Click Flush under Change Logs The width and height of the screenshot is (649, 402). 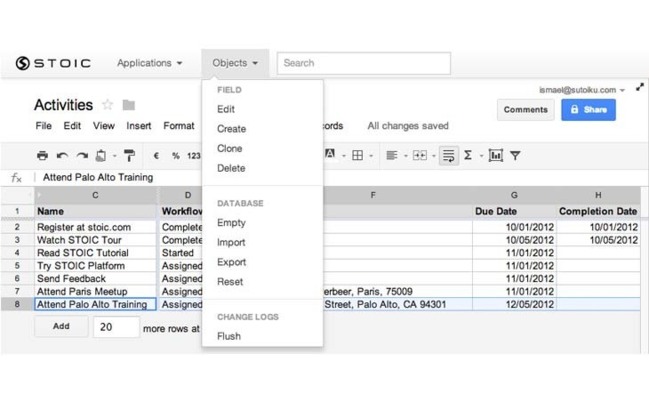tap(228, 336)
